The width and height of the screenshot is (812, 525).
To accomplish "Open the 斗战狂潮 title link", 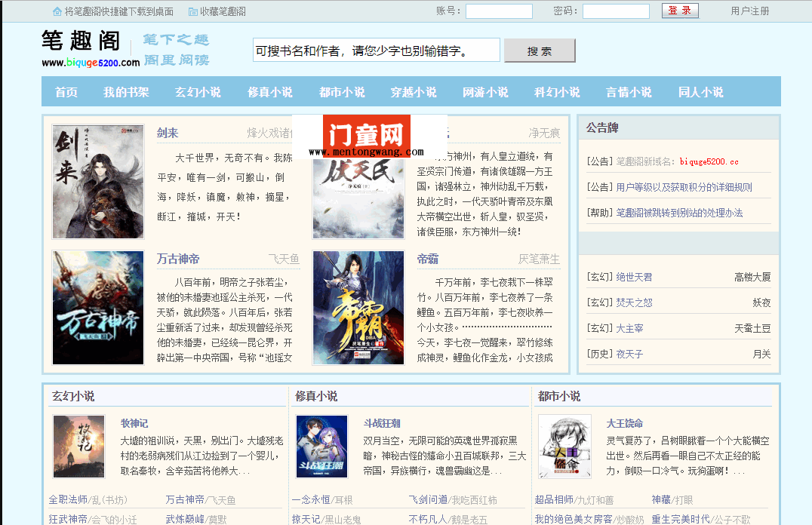I will tap(382, 423).
